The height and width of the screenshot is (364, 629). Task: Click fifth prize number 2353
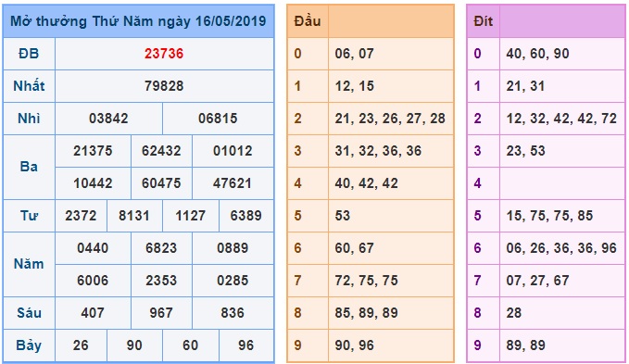tap(161, 281)
